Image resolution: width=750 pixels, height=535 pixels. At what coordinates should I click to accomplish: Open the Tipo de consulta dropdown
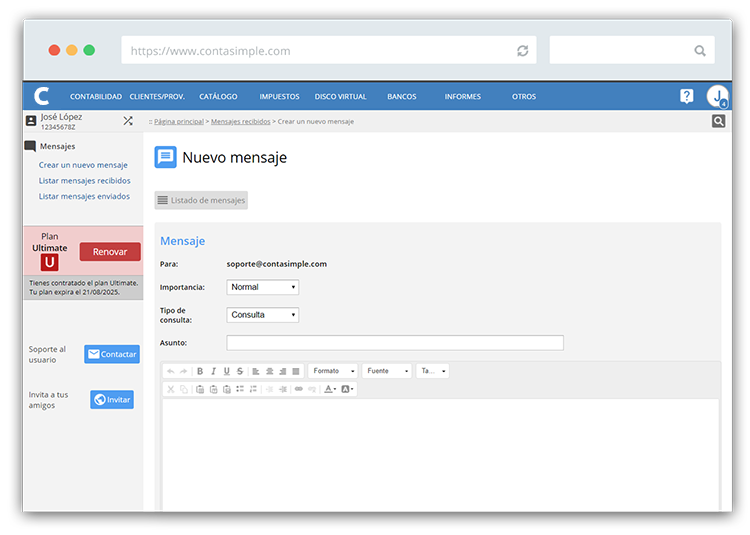pos(263,315)
